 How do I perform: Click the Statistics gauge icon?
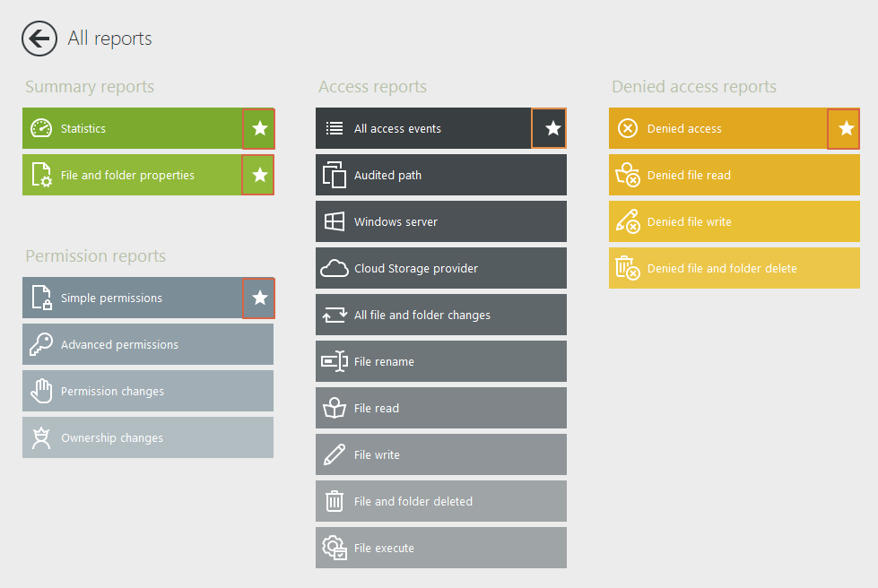click(x=41, y=129)
